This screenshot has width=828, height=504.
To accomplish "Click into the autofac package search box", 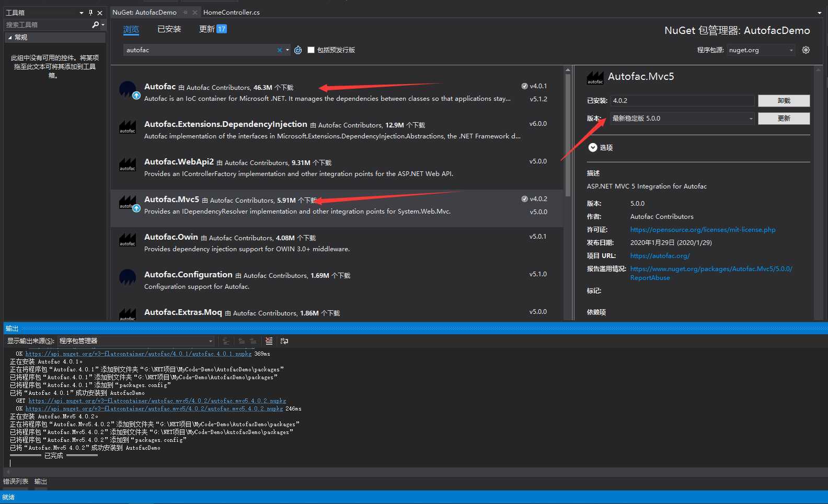I will [200, 50].
